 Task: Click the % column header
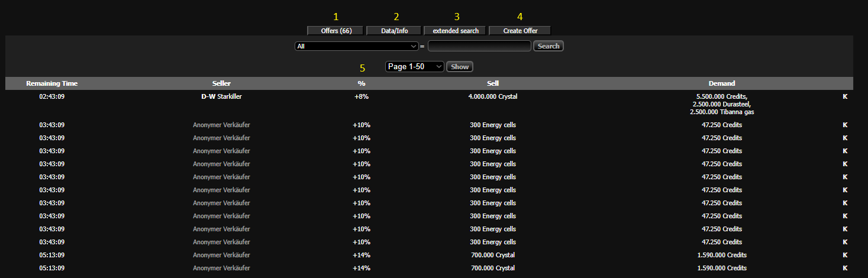[362, 83]
